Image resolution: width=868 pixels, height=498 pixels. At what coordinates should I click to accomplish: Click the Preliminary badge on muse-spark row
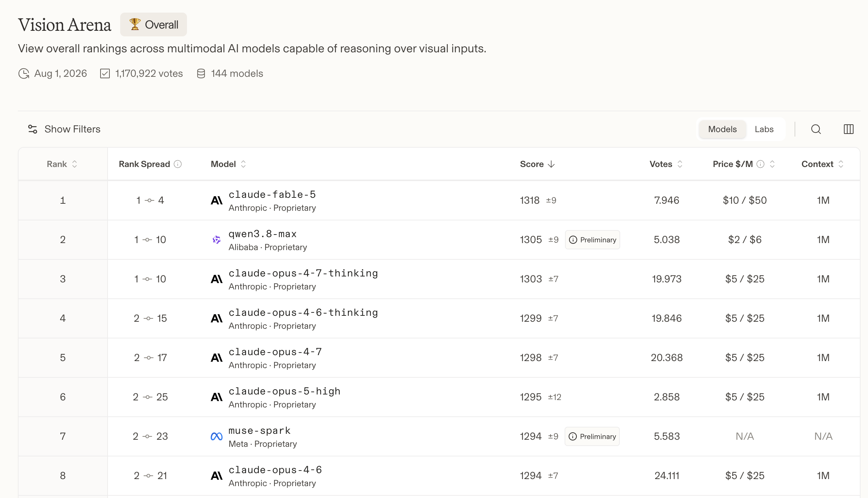click(x=592, y=436)
